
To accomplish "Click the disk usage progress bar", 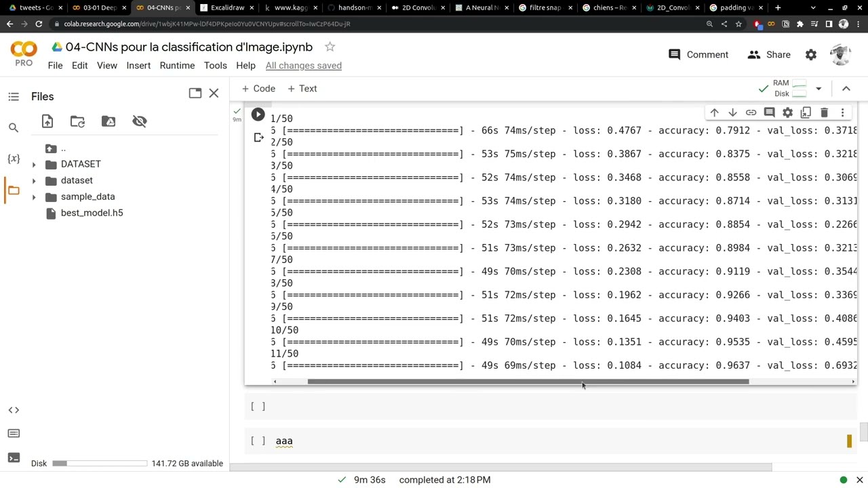I will click(100, 464).
